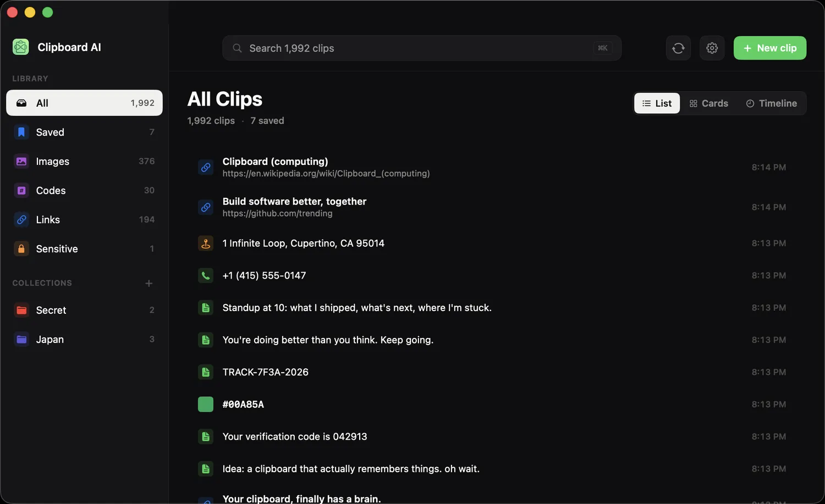The height and width of the screenshot is (504, 825).
Task: Open the Japan collection
Action: [x=84, y=339]
